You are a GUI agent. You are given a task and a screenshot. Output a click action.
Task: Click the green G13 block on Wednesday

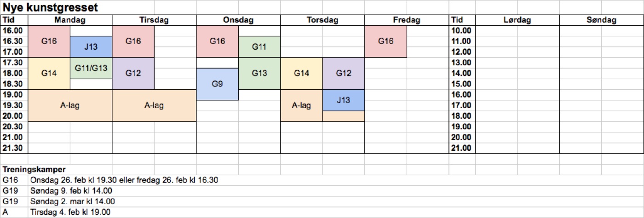coord(259,73)
